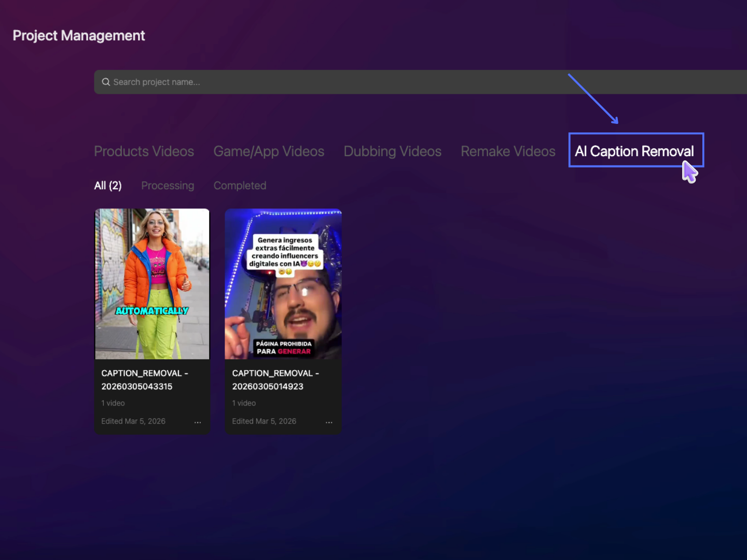Click the AI Caption Removal tab
The image size is (747, 560).
click(634, 151)
